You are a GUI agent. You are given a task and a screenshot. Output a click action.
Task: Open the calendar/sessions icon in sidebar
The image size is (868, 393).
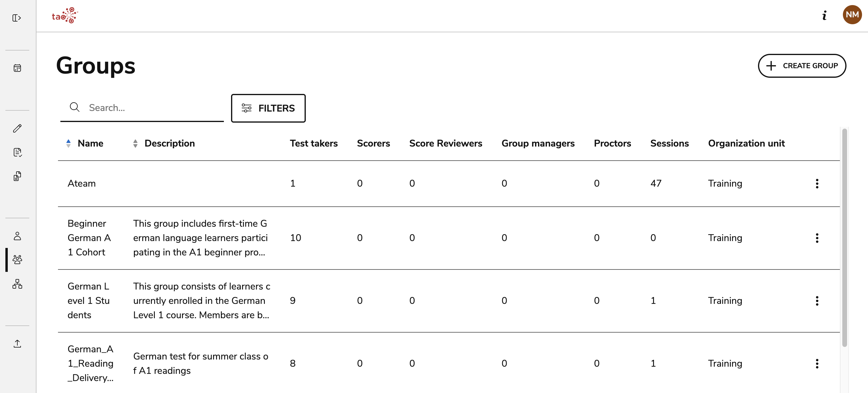(17, 68)
